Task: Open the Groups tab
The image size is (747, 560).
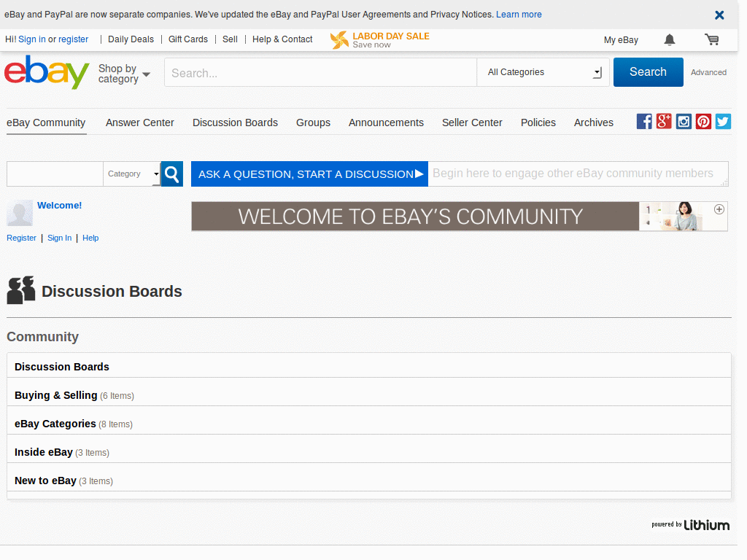Action: pyautogui.click(x=313, y=122)
